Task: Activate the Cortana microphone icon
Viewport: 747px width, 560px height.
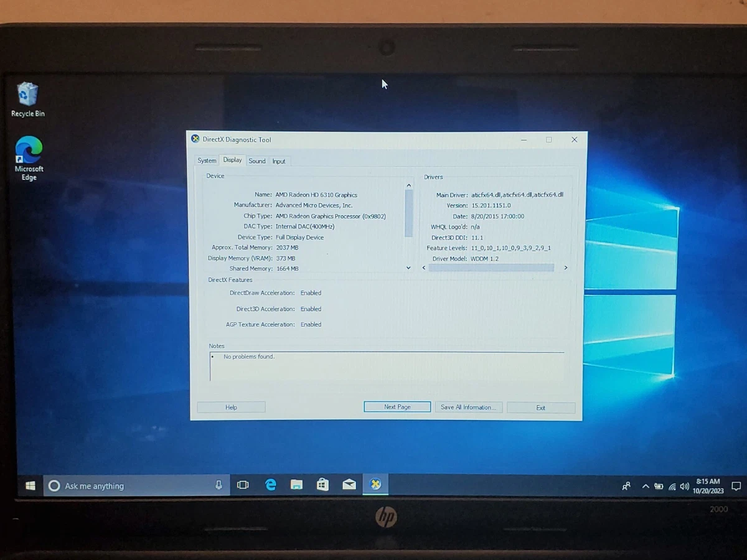Action: [x=218, y=485]
